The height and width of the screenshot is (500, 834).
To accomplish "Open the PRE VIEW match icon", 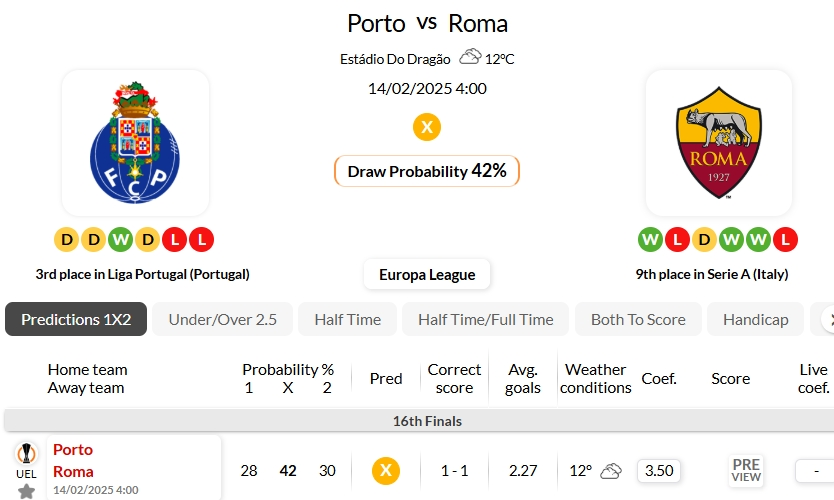I will (x=746, y=470).
